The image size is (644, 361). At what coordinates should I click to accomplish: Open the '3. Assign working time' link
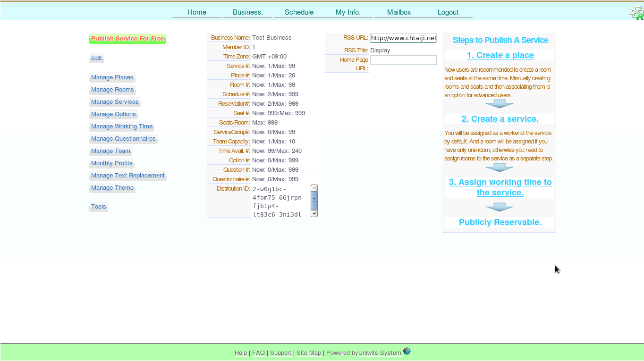pos(500,187)
